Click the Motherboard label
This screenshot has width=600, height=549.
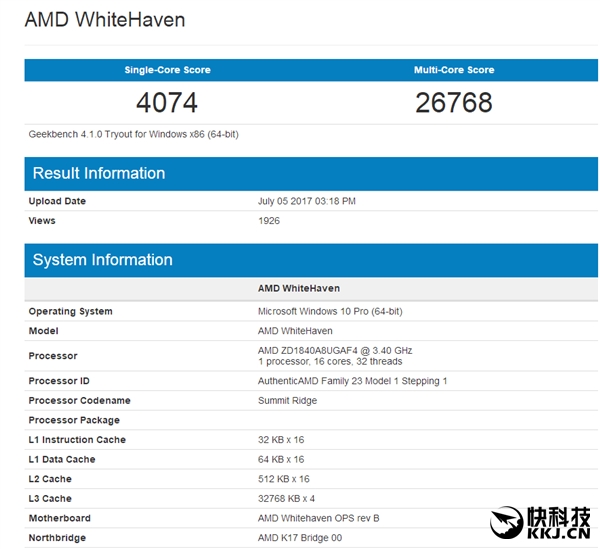[x=59, y=518]
